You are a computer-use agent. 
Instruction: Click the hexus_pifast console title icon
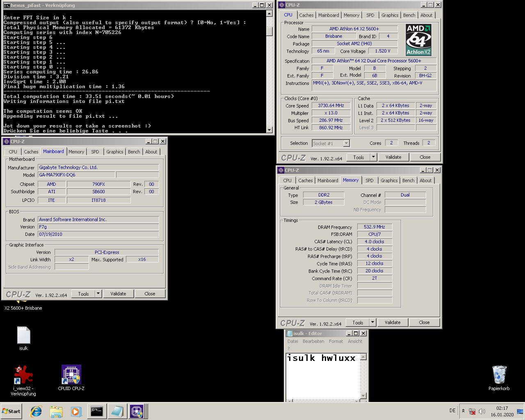[x=7, y=5]
